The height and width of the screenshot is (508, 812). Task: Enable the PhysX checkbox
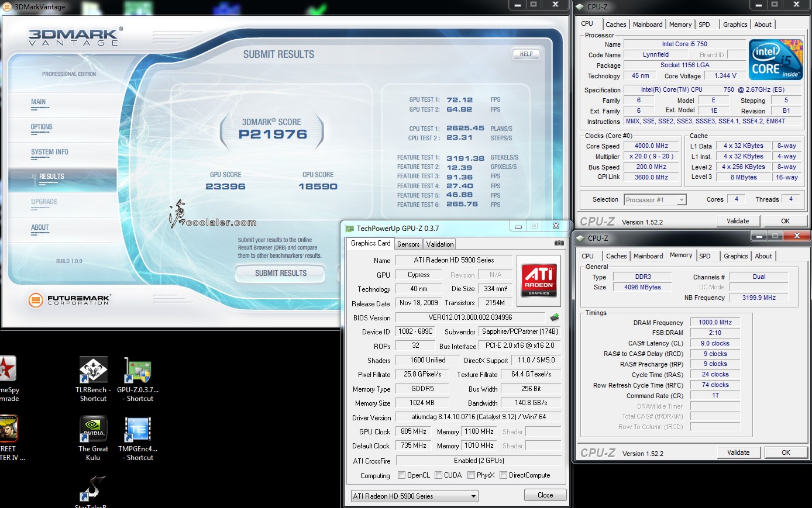click(471, 475)
